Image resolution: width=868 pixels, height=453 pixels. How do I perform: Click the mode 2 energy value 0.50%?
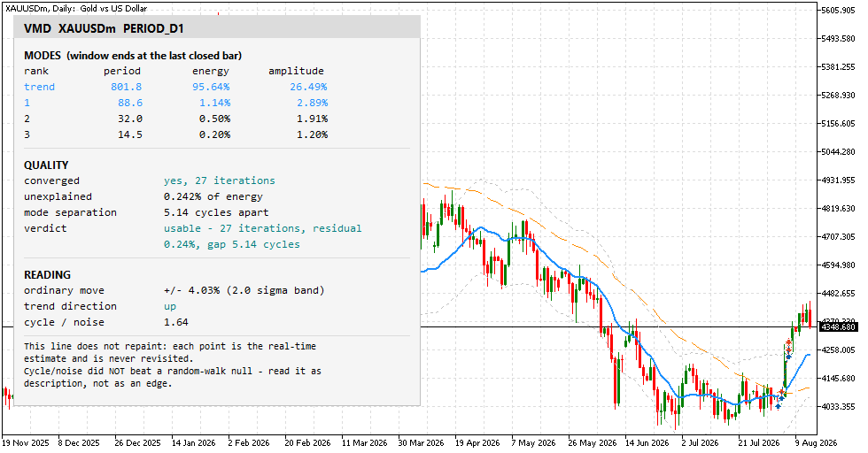[x=214, y=119]
